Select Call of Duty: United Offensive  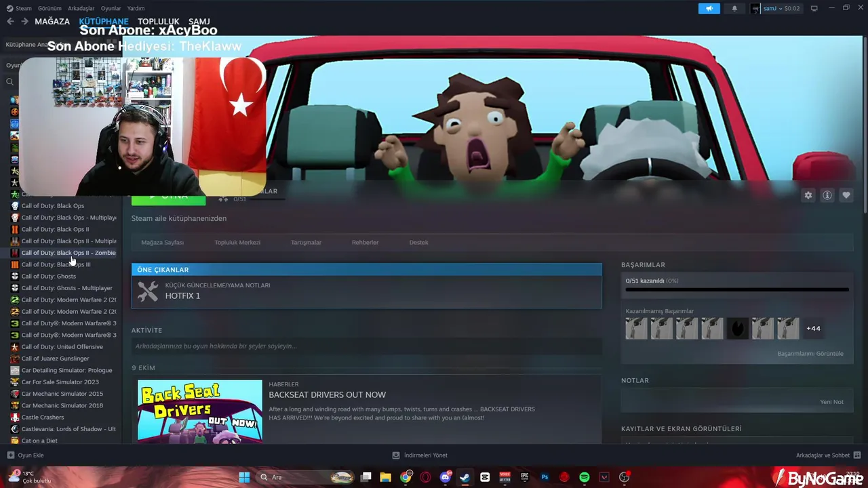tap(62, 346)
